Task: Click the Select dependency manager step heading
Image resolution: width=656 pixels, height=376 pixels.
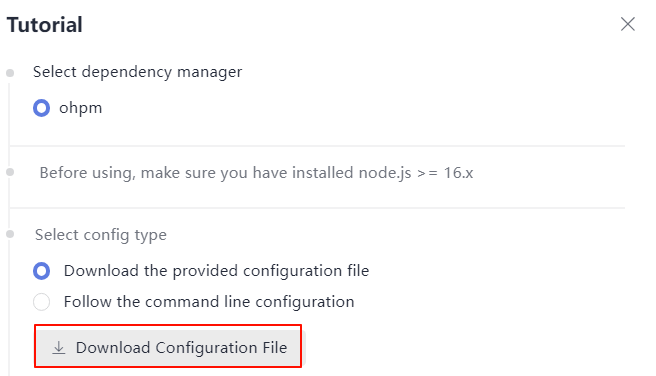Action: [x=137, y=72]
